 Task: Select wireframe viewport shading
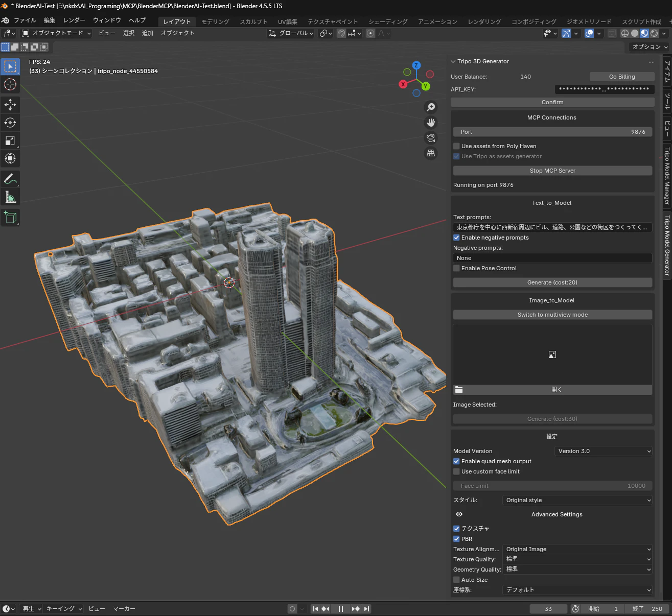[625, 33]
